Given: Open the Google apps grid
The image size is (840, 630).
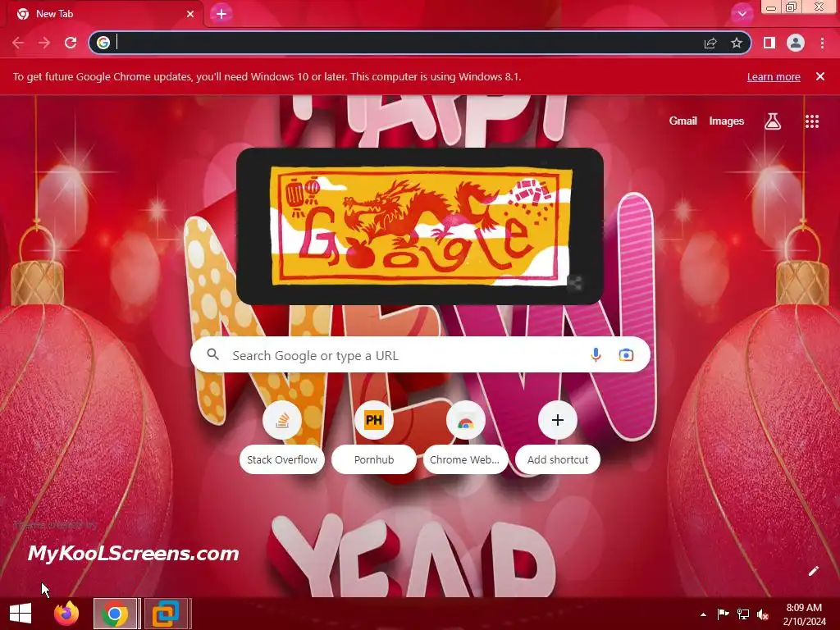Looking at the screenshot, I should [812, 121].
